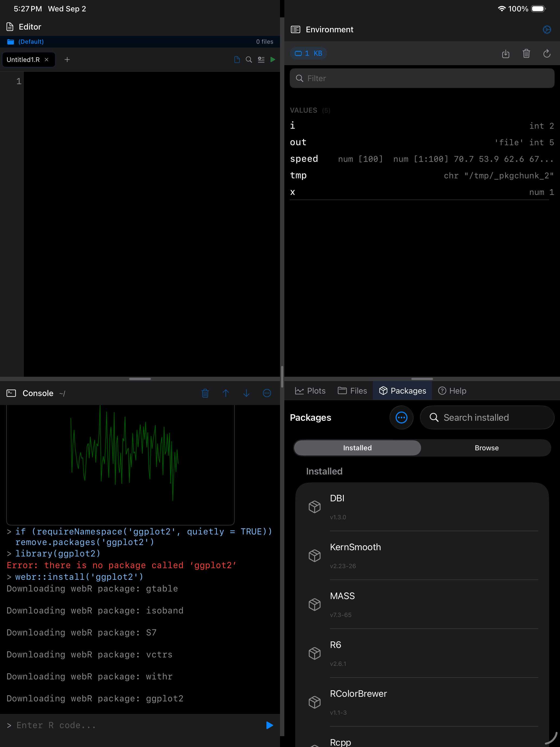The image size is (560, 747).
Task: Clear the environment with trash icon
Action: (x=526, y=53)
